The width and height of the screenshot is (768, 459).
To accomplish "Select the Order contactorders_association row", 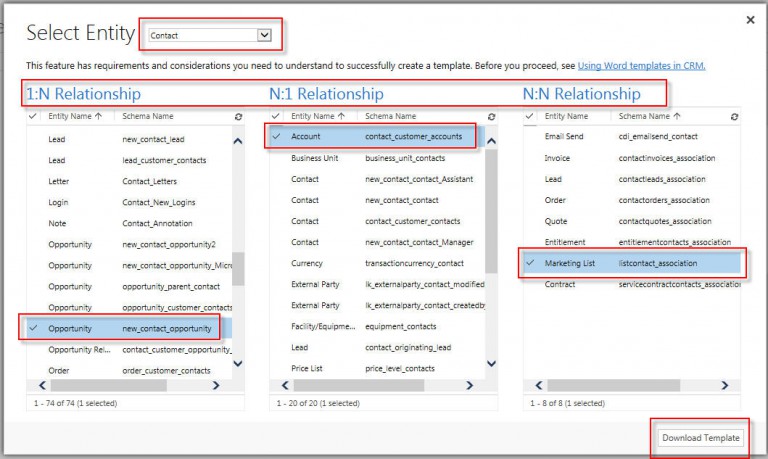I will pyautogui.click(x=632, y=200).
